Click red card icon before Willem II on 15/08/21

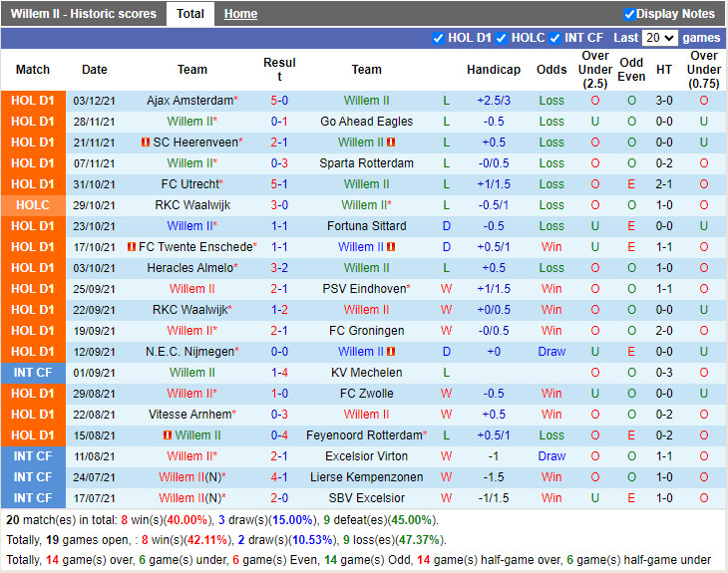pyautogui.click(x=168, y=435)
